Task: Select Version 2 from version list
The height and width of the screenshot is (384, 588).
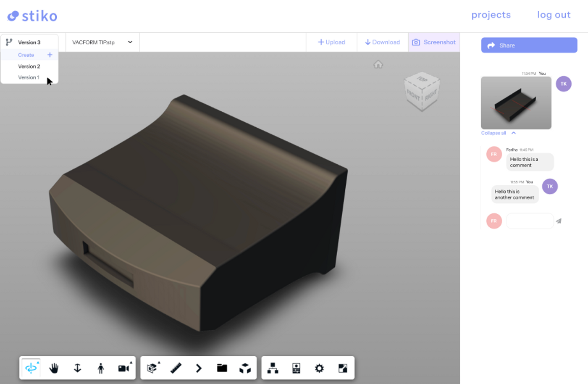Action: (x=29, y=66)
